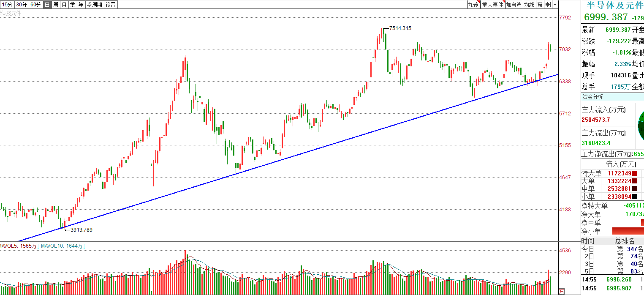Click the 3日 第 40名 ranking row
This screenshot has width=644, height=295.
tap(612, 264)
